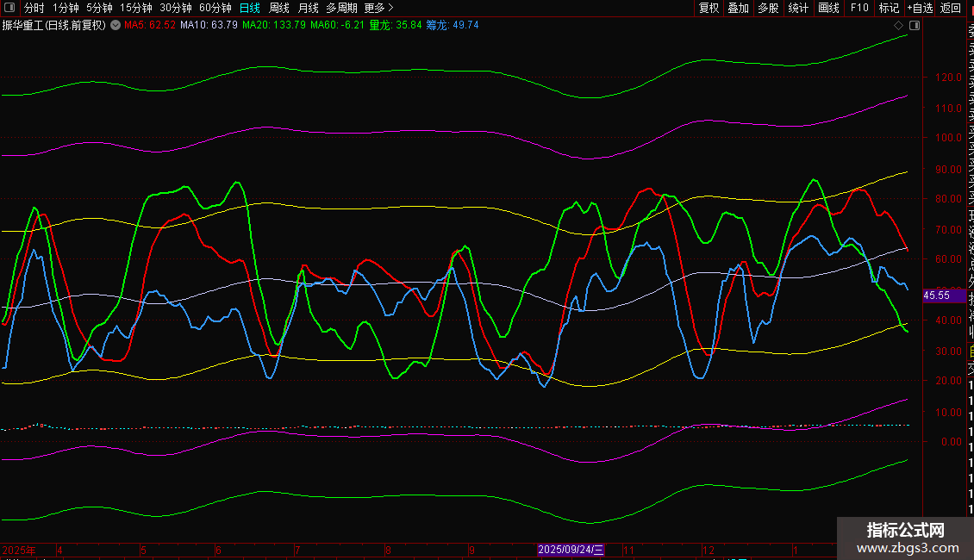The width and height of the screenshot is (974, 560).
Task: Select the 5分钟 period
Action: 99,8
